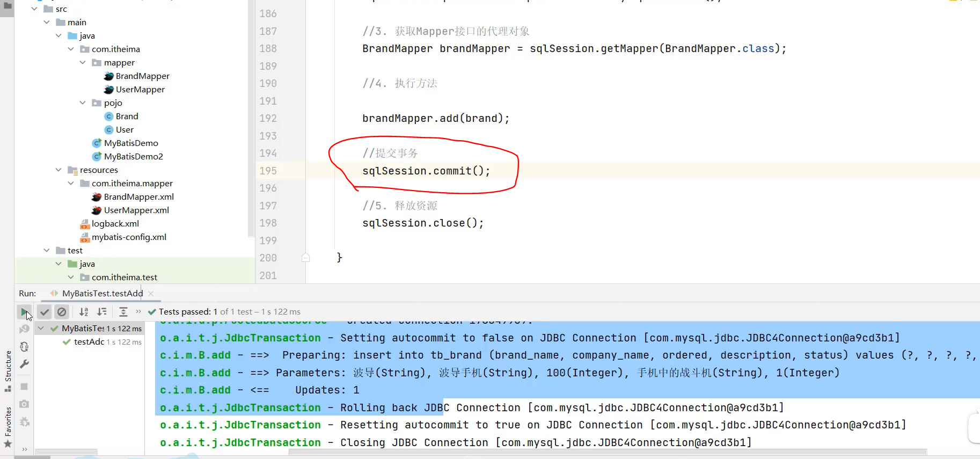Click the test tree horizontal scrollbar

click(66, 452)
